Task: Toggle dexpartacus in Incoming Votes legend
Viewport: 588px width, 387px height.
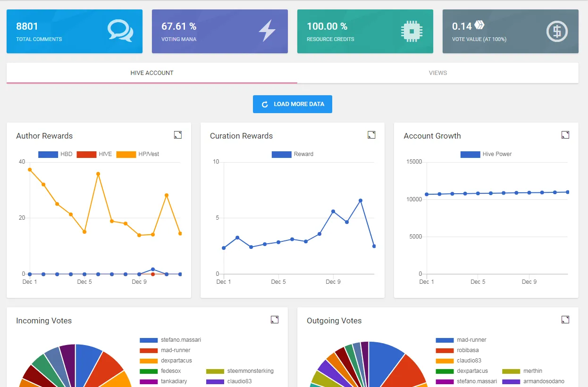Action: (x=166, y=361)
